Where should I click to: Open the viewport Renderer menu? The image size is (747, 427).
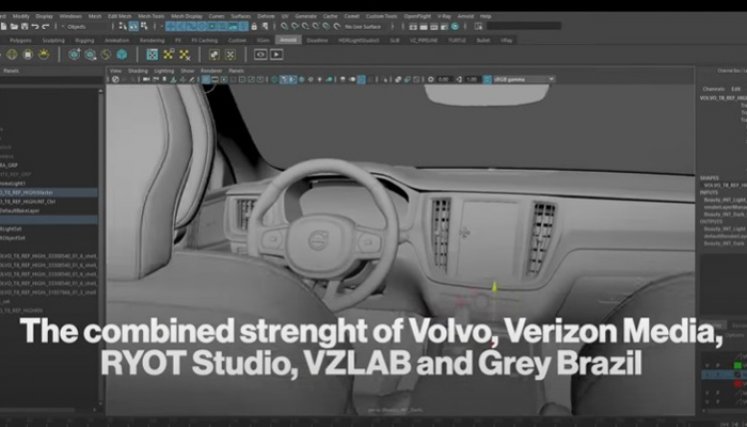click(x=211, y=71)
